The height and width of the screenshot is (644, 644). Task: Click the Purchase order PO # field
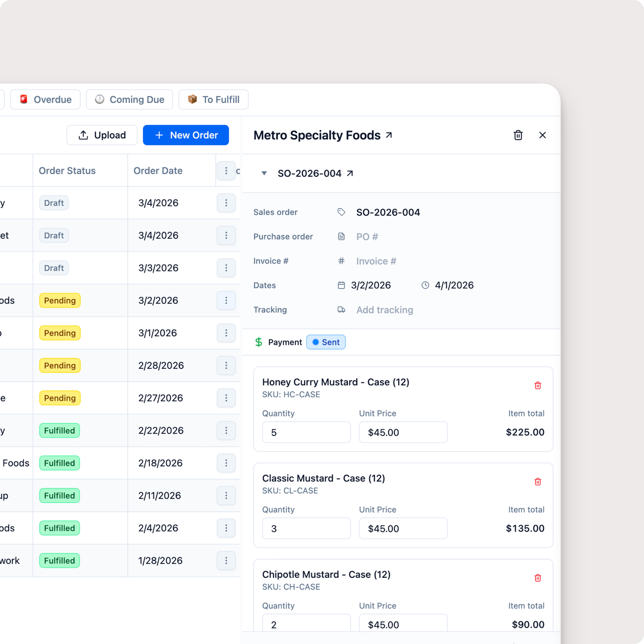pos(367,237)
